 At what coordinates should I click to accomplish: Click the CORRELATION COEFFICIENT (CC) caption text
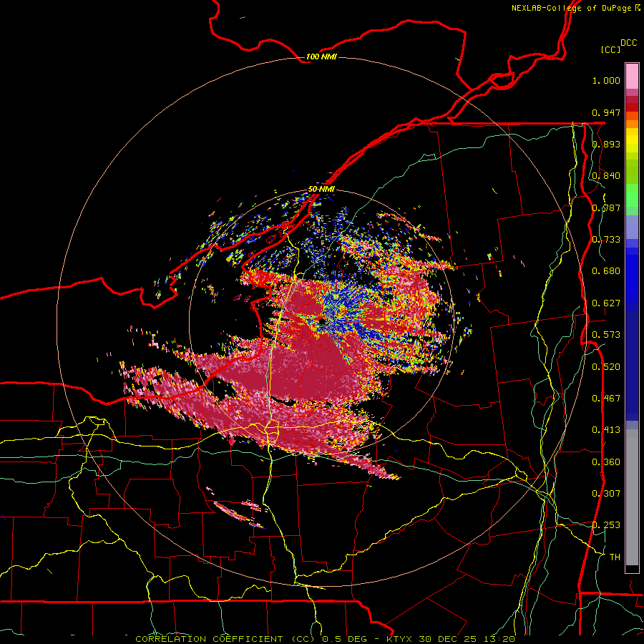[x=225, y=639]
